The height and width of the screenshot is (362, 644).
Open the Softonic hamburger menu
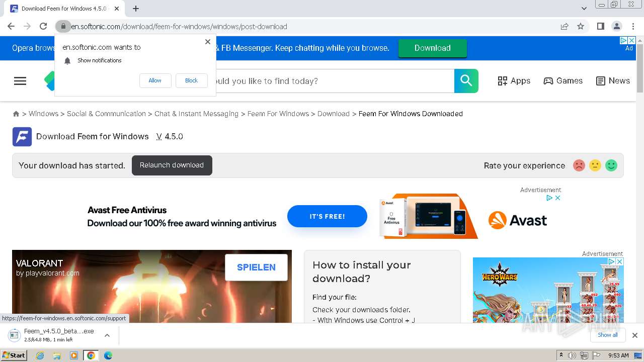pyautogui.click(x=20, y=81)
